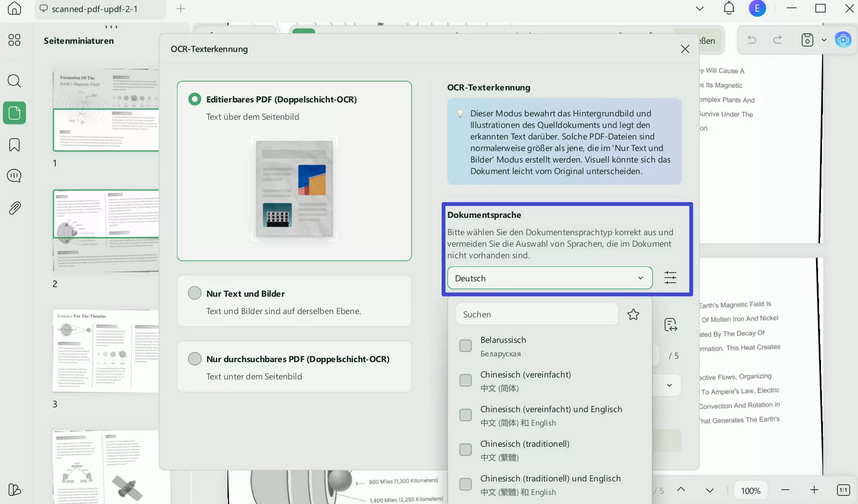Open page 2 thumbnail
858x504 pixels.
[106, 230]
